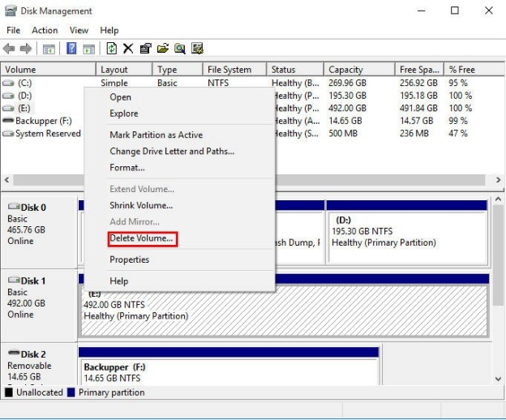The image size is (506, 420).
Task: Click the drive icon beside System Reserved
Action: click(8, 134)
